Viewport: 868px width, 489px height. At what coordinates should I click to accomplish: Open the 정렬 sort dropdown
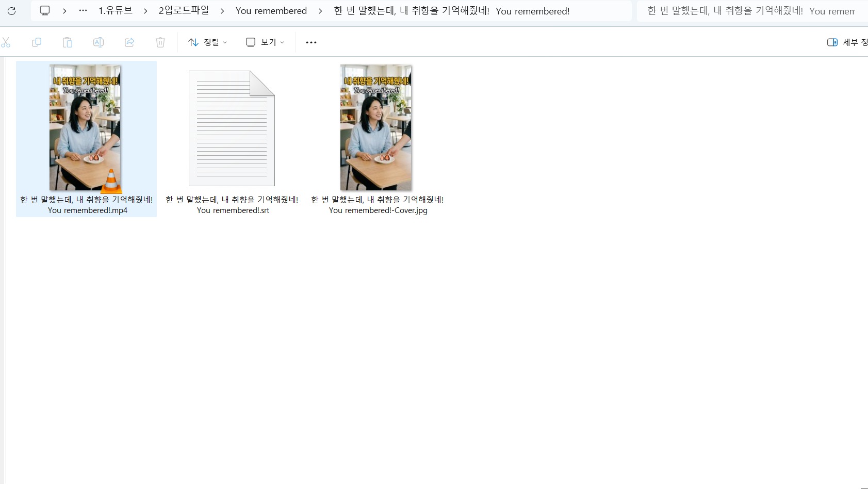pyautogui.click(x=207, y=42)
